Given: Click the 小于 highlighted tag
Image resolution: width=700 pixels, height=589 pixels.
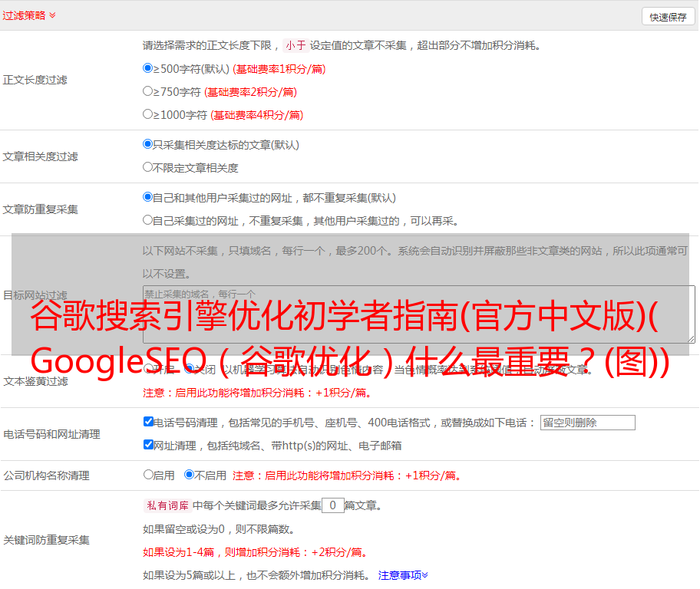Looking at the screenshot, I should click(x=296, y=45).
